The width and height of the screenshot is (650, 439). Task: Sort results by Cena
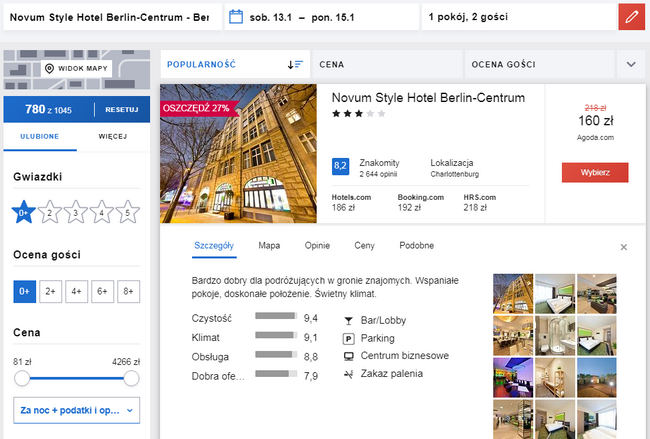coord(387,64)
